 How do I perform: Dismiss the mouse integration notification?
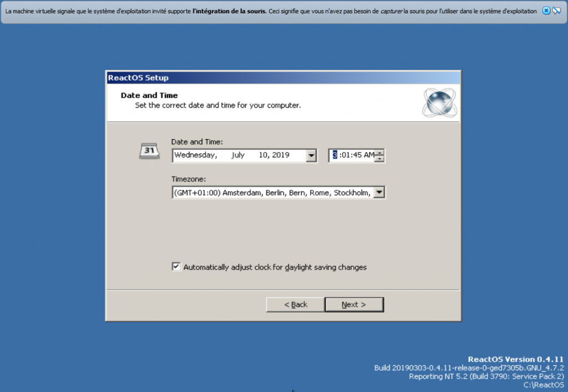click(x=546, y=11)
